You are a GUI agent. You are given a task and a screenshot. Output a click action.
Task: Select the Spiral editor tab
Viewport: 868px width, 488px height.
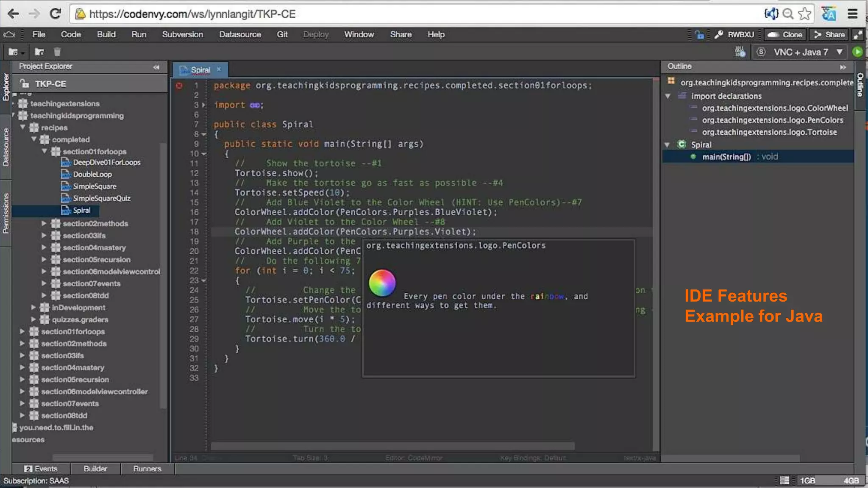[200, 69]
